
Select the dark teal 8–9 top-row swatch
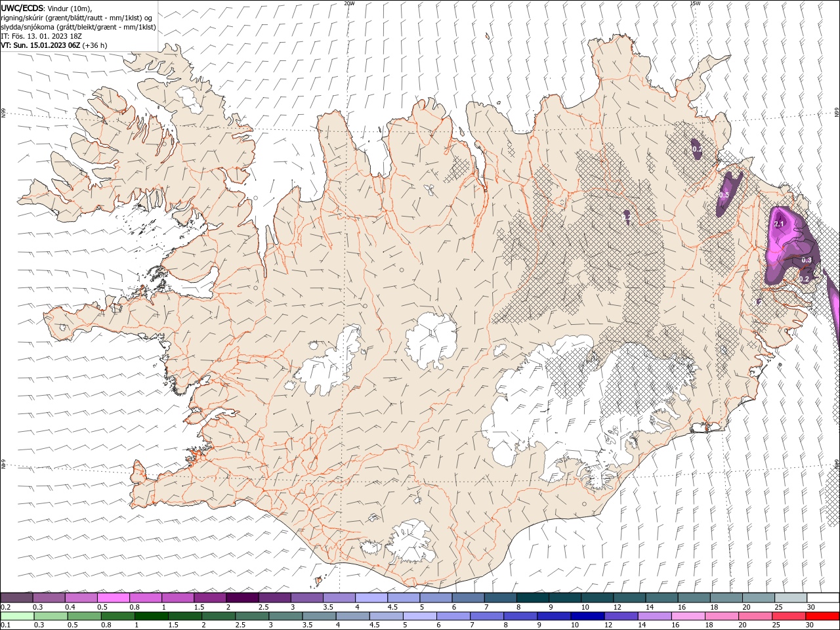click(x=533, y=598)
